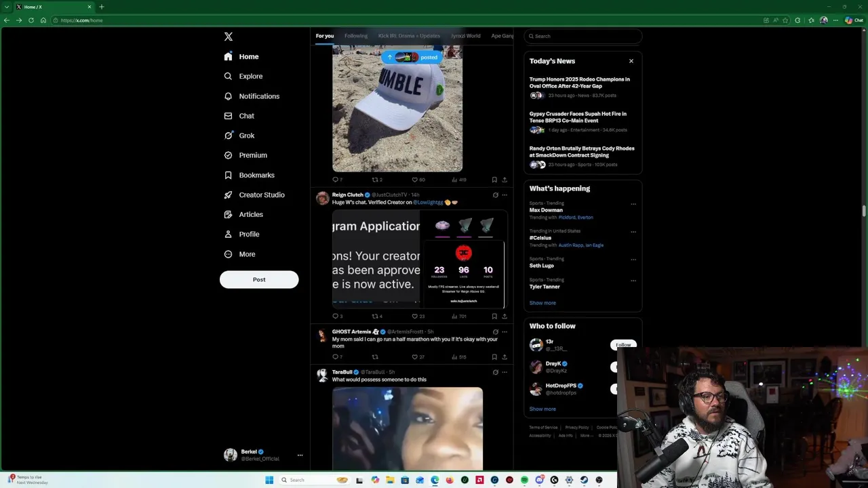Open more options on TaraBull post
Viewport: 868px width, 488px height.
tap(504, 372)
